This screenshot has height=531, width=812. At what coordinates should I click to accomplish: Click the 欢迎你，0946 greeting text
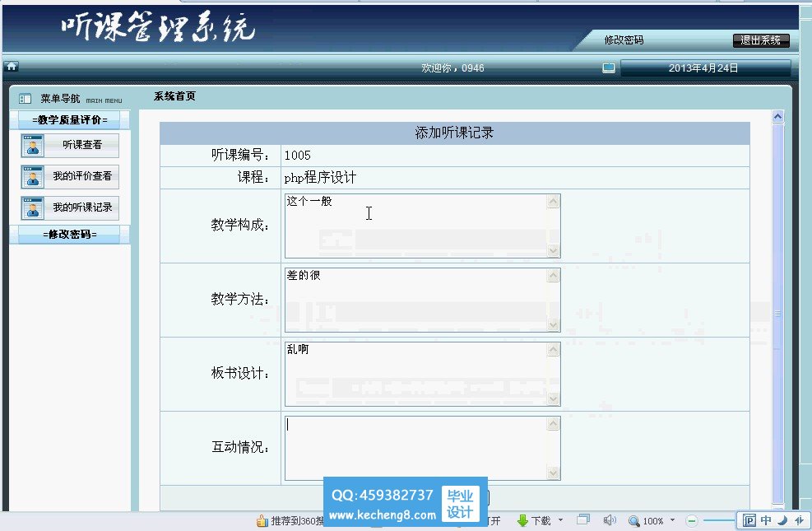452,68
